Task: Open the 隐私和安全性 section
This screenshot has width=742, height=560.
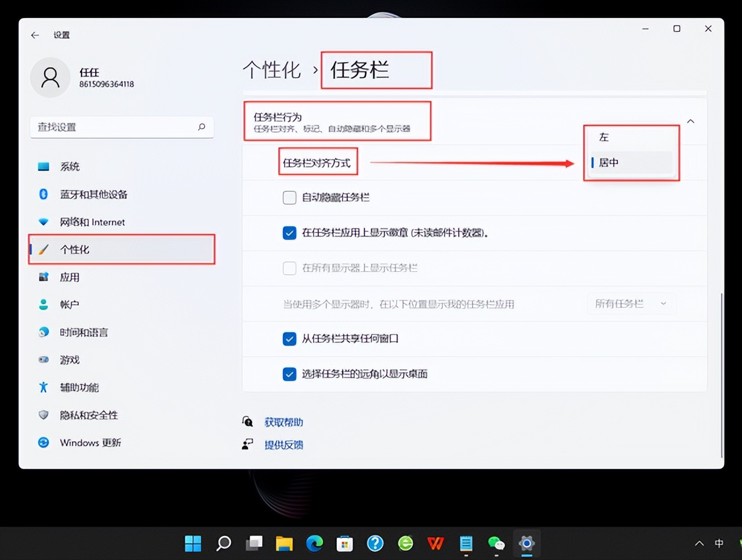Action: [x=88, y=415]
